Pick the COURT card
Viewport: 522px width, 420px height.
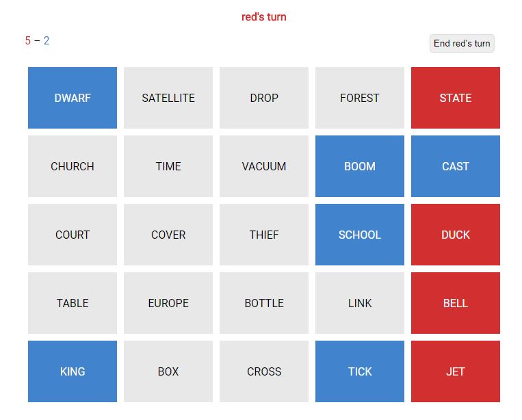click(73, 235)
